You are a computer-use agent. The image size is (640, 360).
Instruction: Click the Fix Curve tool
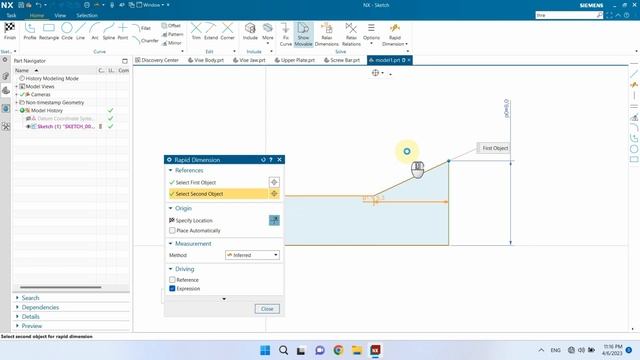(286, 34)
